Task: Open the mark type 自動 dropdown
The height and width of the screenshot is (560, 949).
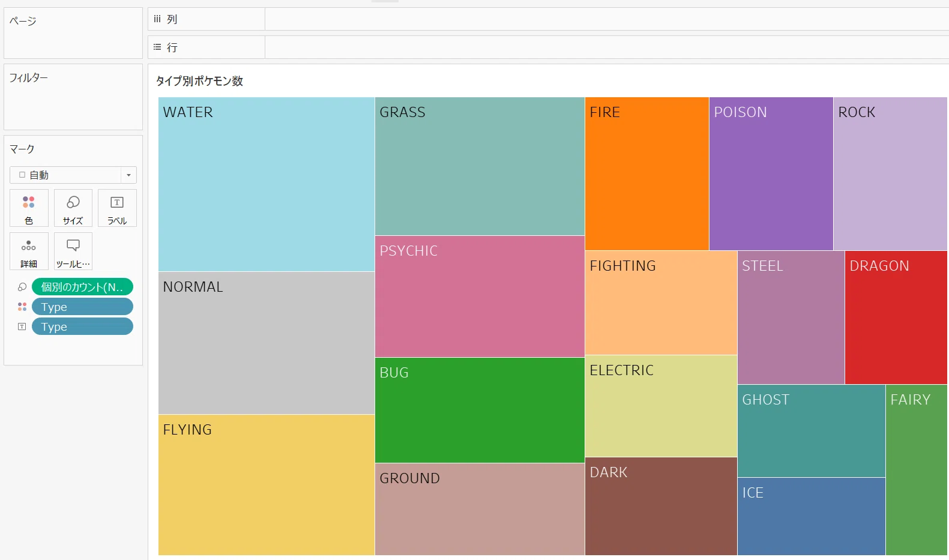Action: [x=73, y=175]
